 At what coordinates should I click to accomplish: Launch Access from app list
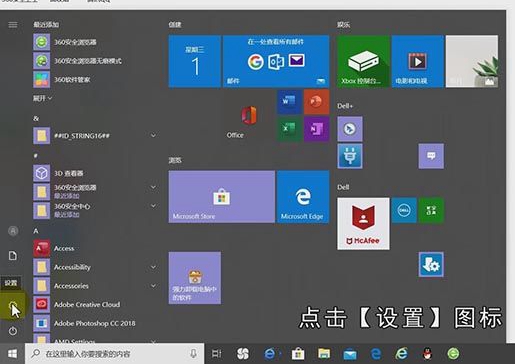click(95, 248)
